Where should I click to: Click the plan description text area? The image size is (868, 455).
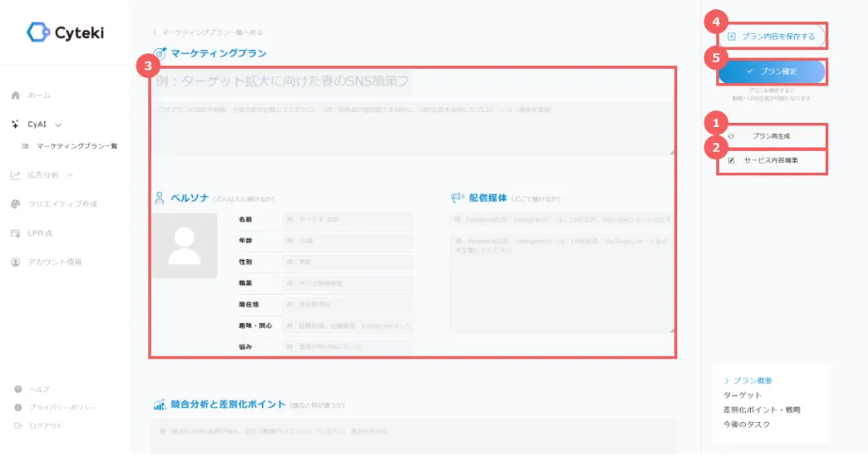click(413, 129)
